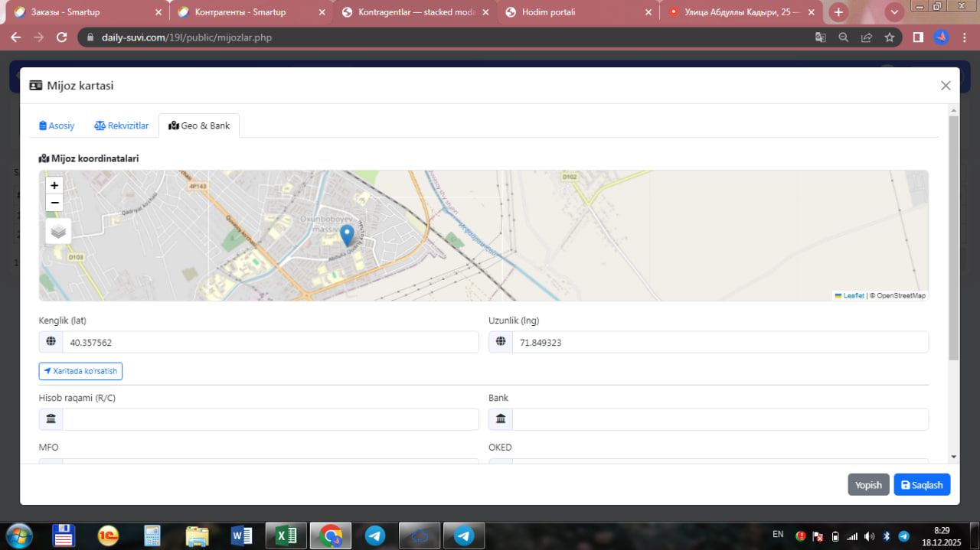Zoom out the map with minus button

[x=54, y=203]
